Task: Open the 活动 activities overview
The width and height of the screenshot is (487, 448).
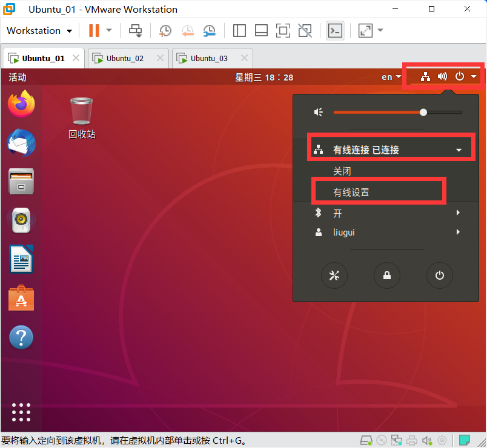Action: tap(18, 77)
